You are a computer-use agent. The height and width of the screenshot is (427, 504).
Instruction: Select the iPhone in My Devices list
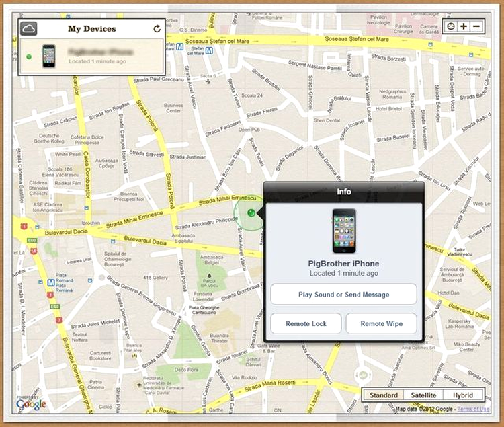92,56
